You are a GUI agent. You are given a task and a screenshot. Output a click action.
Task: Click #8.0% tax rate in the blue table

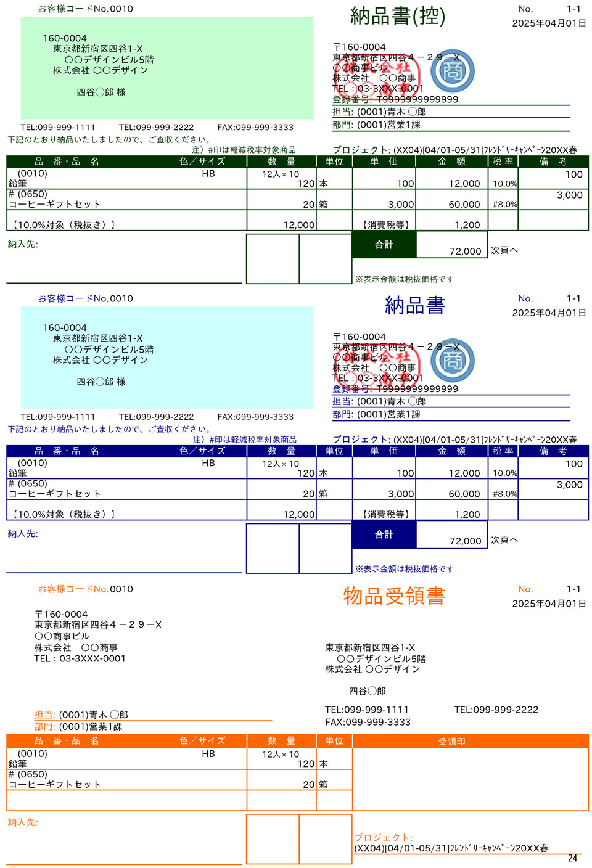pyautogui.click(x=505, y=494)
